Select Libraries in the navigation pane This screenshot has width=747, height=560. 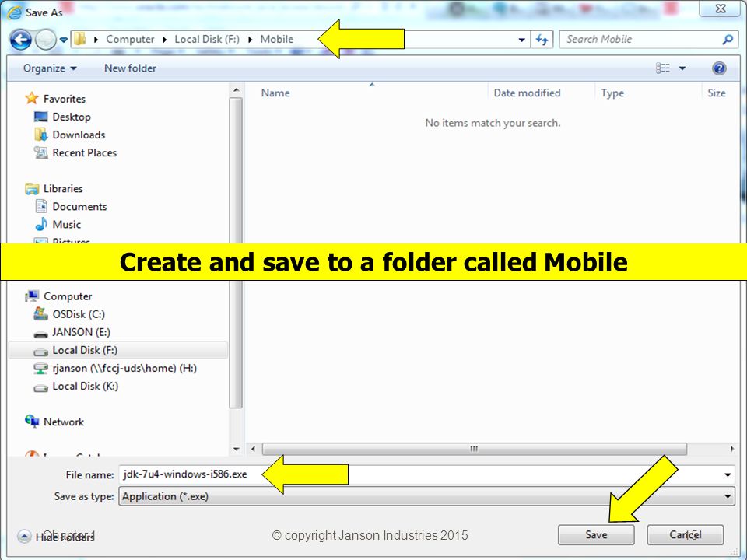[63, 188]
